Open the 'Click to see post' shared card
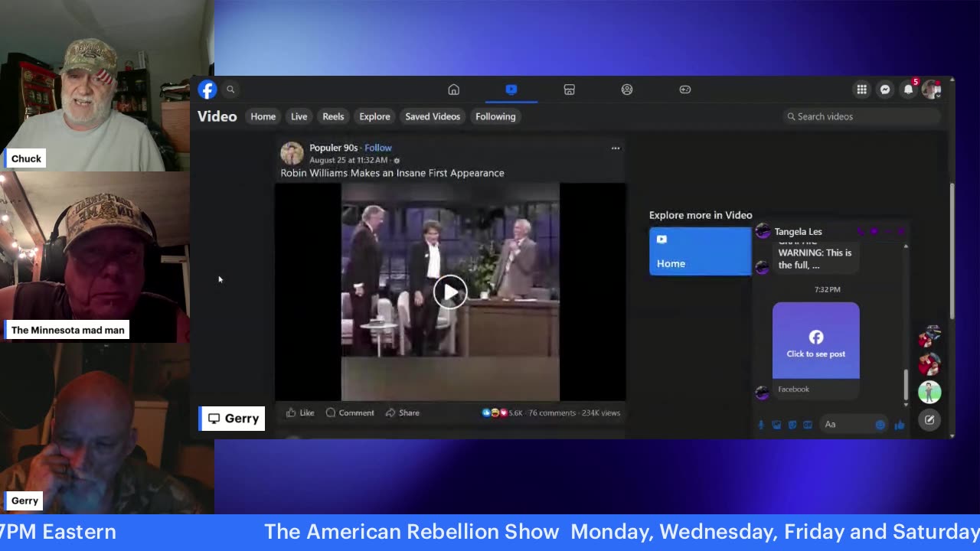The height and width of the screenshot is (551, 980). 816,341
